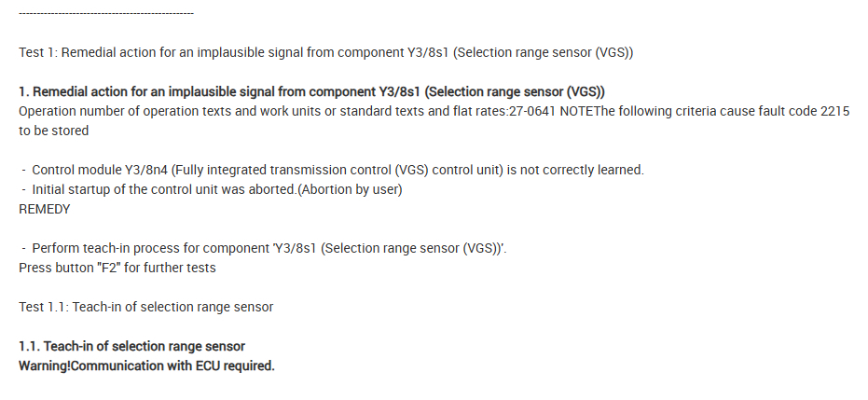Click the "REMEDY" label

(44, 209)
